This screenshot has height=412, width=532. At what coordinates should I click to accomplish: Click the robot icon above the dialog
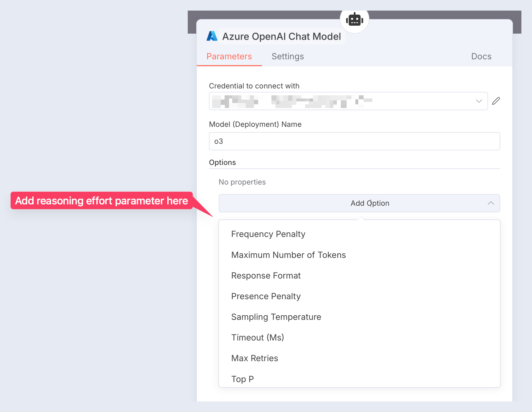click(x=355, y=19)
